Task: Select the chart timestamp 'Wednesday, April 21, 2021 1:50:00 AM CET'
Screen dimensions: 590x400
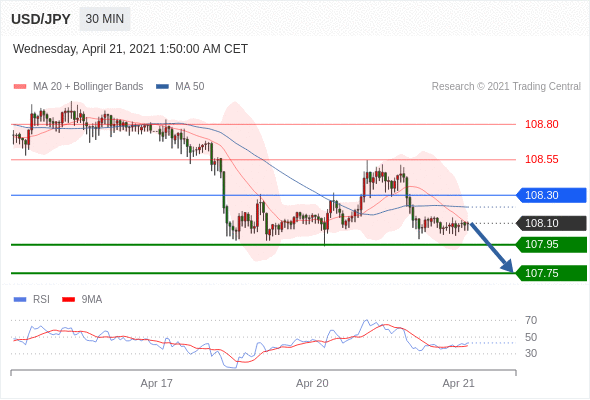Action: click(130, 49)
